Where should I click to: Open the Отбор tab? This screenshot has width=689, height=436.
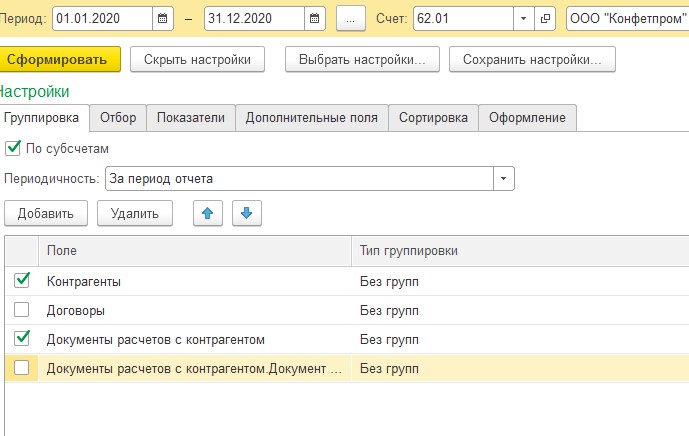click(118, 118)
